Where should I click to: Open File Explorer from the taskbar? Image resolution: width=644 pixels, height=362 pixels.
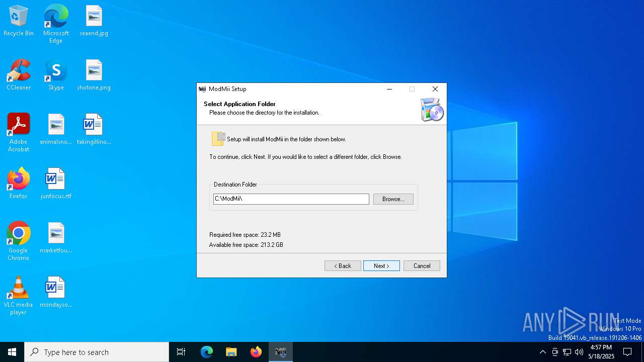(231, 352)
